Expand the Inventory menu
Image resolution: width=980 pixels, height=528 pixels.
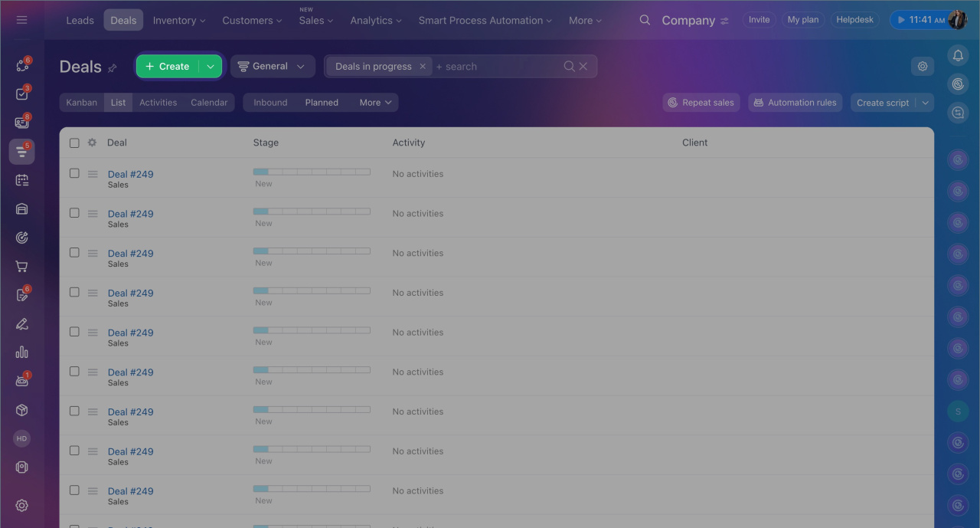pyautogui.click(x=179, y=21)
